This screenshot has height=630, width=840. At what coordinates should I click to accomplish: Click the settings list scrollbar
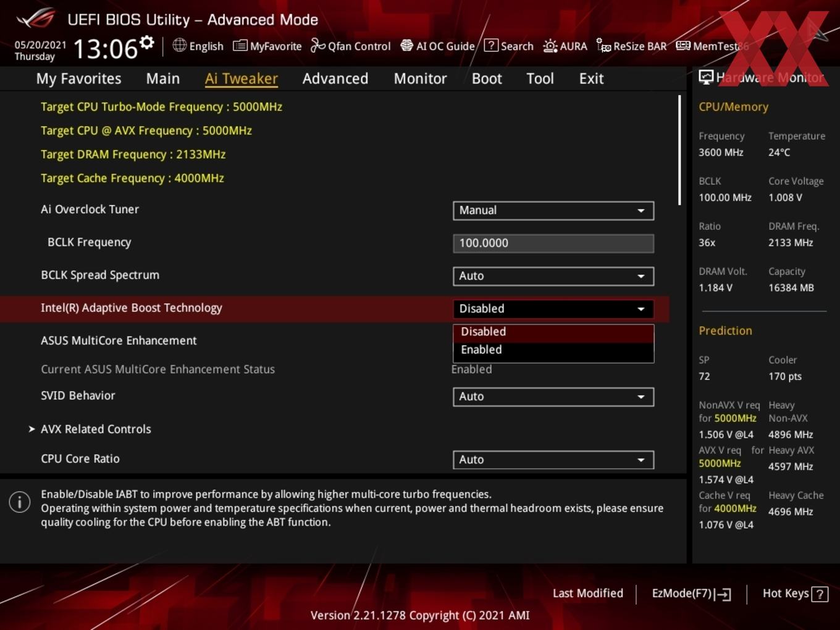coord(679,150)
